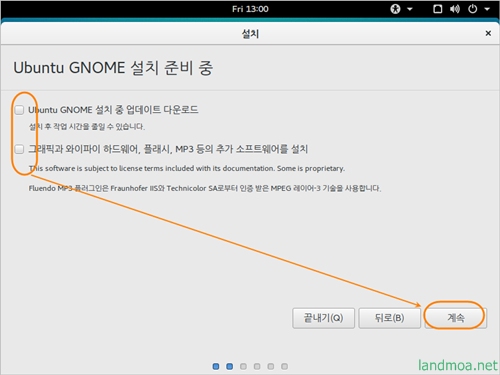Click the volume speaker icon in top bar

coord(455,9)
